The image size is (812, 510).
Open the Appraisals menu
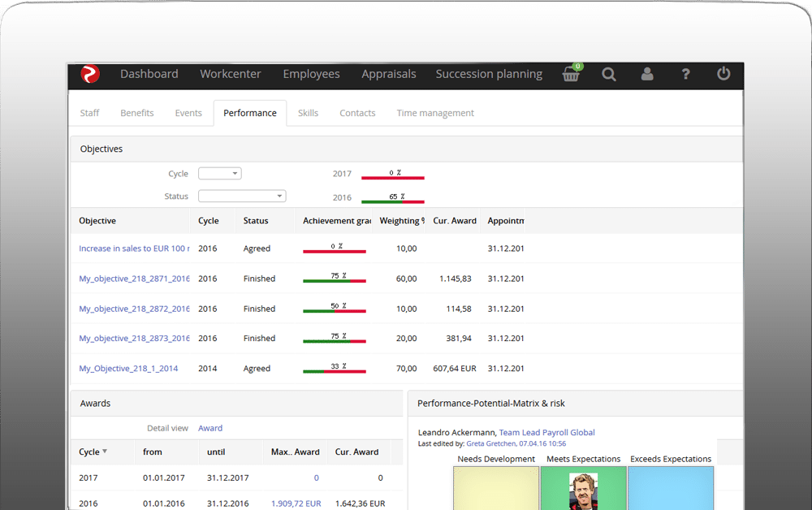(389, 74)
